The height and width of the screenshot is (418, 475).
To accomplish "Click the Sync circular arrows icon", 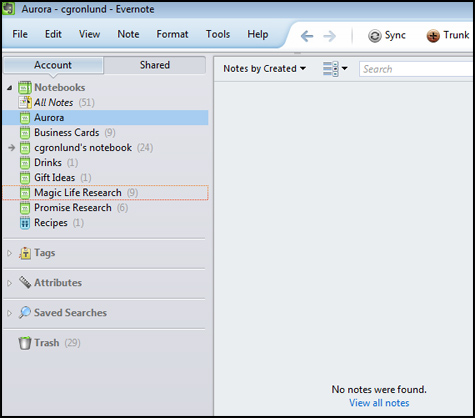I will [x=374, y=36].
